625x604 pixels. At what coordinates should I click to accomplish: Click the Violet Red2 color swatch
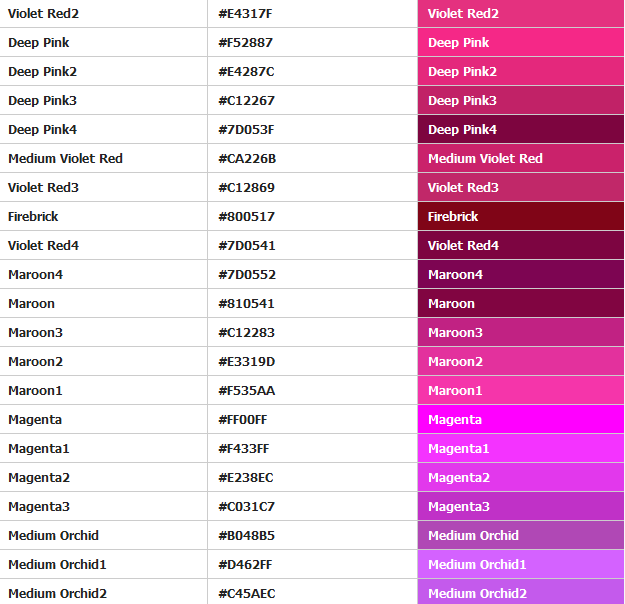pyautogui.click(x=520, y=14)
